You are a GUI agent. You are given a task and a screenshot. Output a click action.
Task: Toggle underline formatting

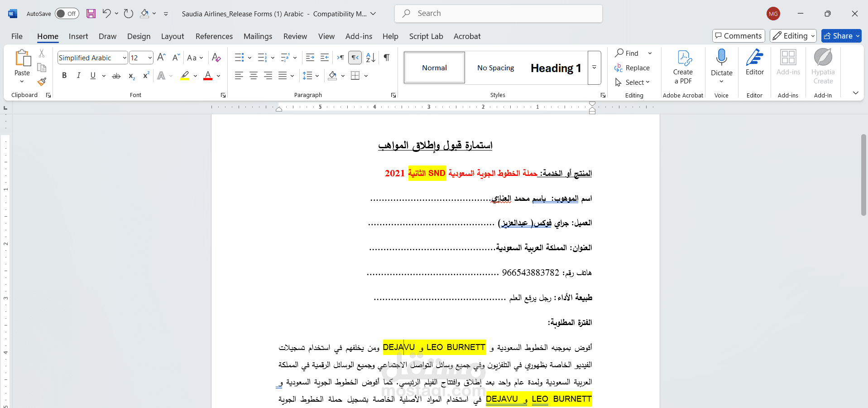(93, 76)
